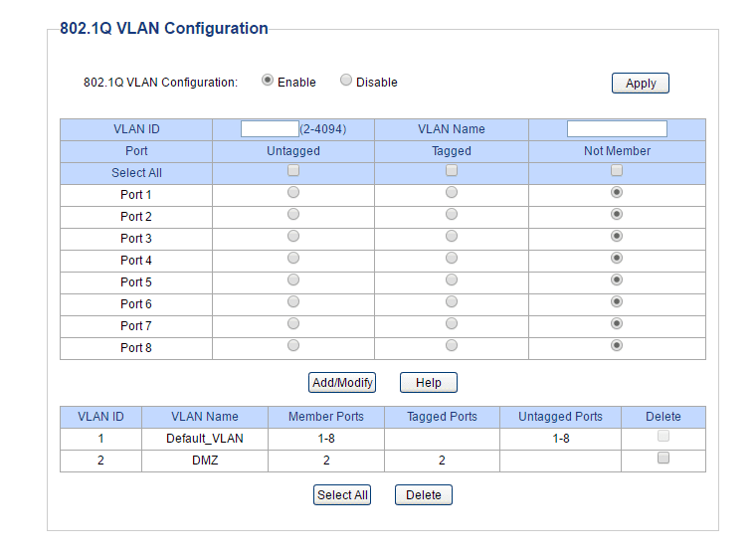The height and width of the screenshot is (557, 756).
Task: Set Port 3 as Untagged
Action: (293, 236)
